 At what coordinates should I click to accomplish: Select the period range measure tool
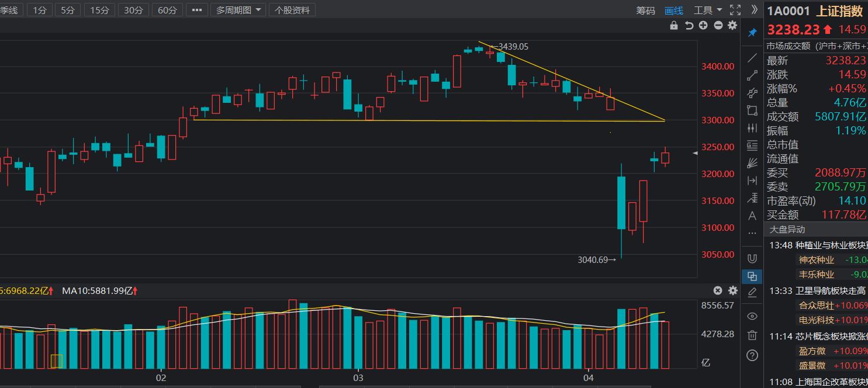752,181
